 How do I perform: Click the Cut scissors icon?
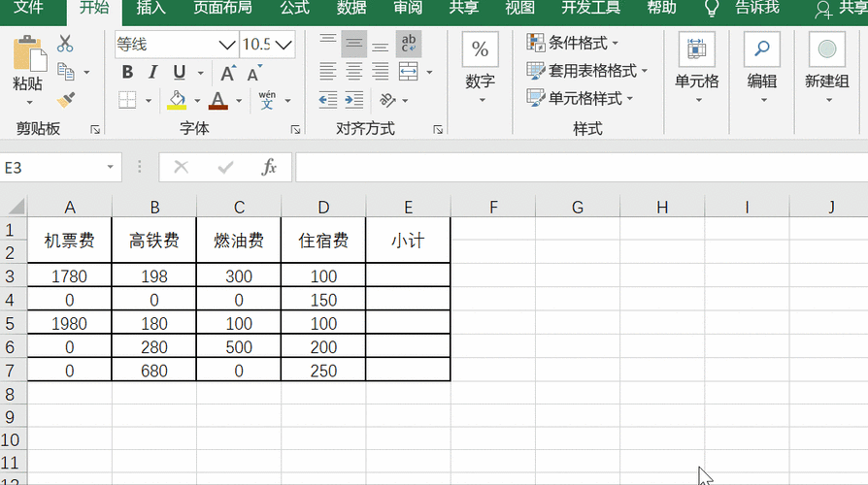[x=65, y=43]
